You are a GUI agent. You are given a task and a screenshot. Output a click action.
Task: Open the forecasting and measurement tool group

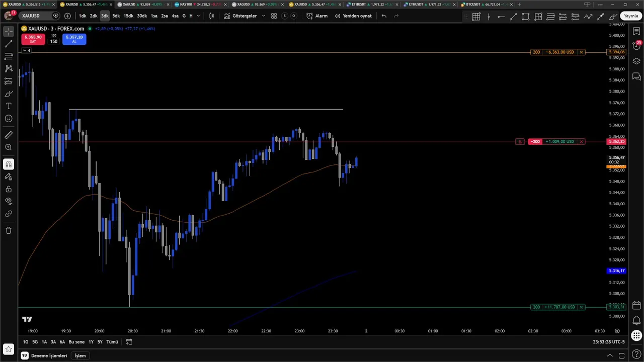click(9, 81)
